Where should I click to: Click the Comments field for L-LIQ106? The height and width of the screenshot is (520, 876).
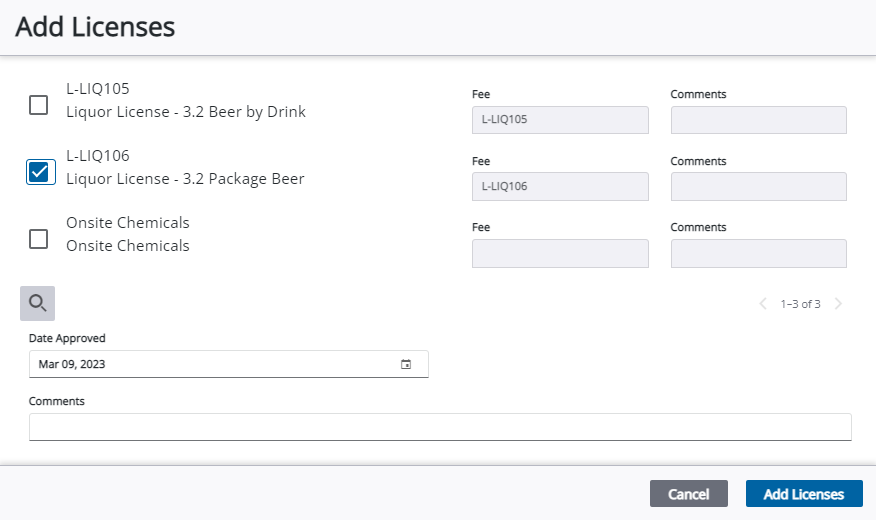click(x=759, y=187)
